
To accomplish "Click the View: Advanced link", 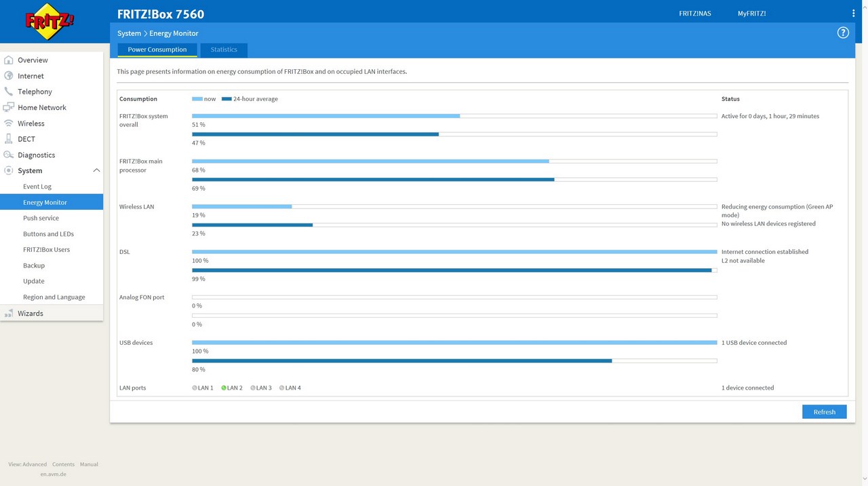I will point(28,464).
